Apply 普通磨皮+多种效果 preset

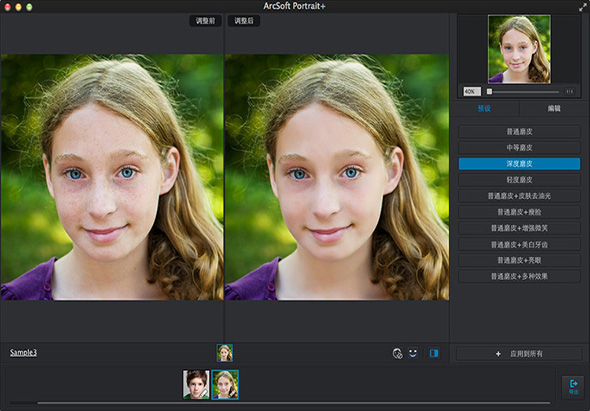pyautogui.click(x=519, y=277)
